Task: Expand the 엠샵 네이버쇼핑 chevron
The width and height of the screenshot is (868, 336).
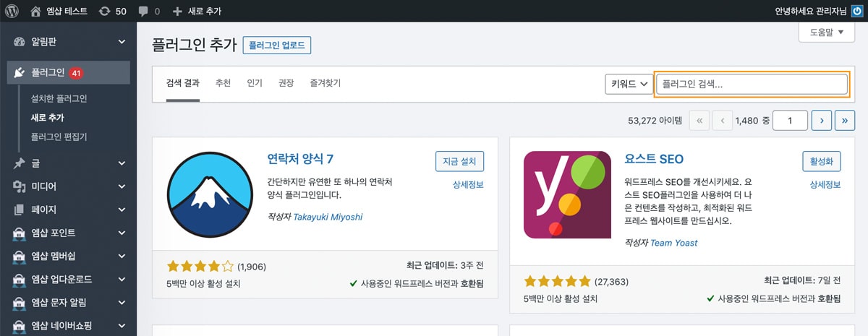Action: pyautogui.click(x=122, y=325)
